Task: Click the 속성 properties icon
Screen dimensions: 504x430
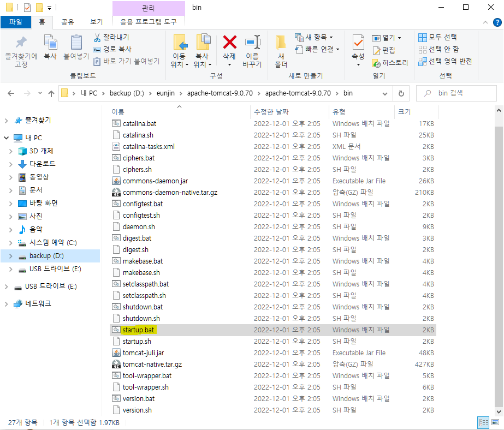Action: point(358,43)
